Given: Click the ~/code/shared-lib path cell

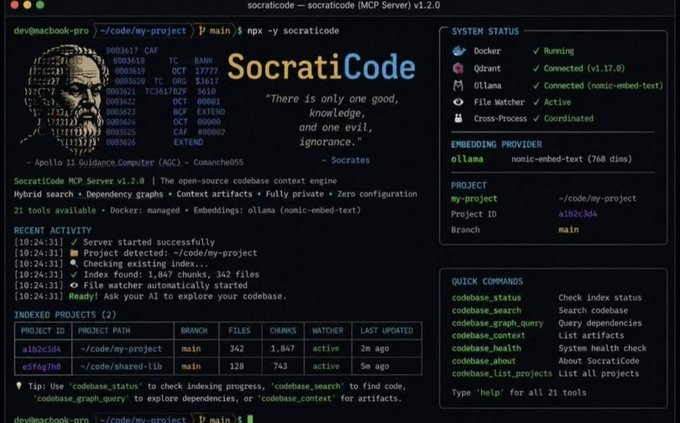Looking at the screenshot, I should [x=121, y=367].
